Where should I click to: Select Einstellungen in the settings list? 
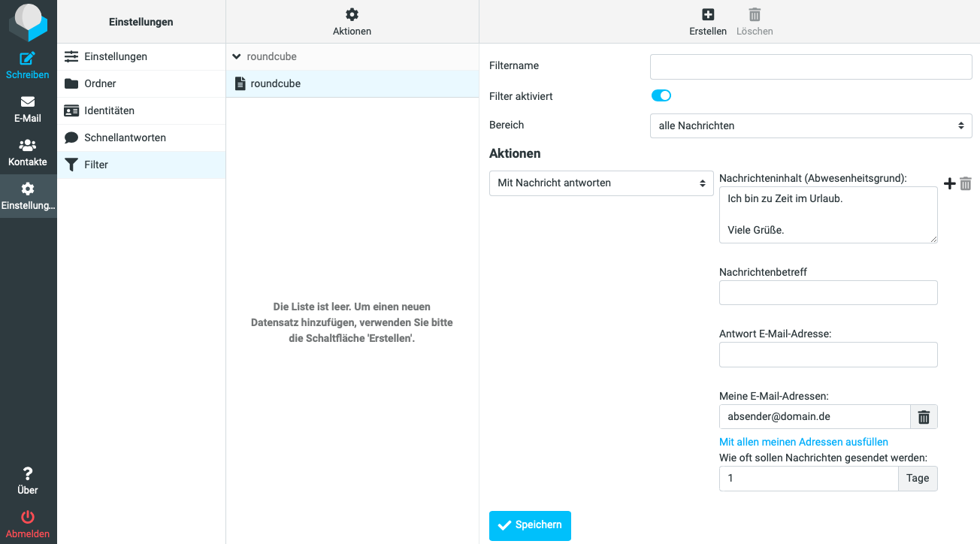pos(141,56)
